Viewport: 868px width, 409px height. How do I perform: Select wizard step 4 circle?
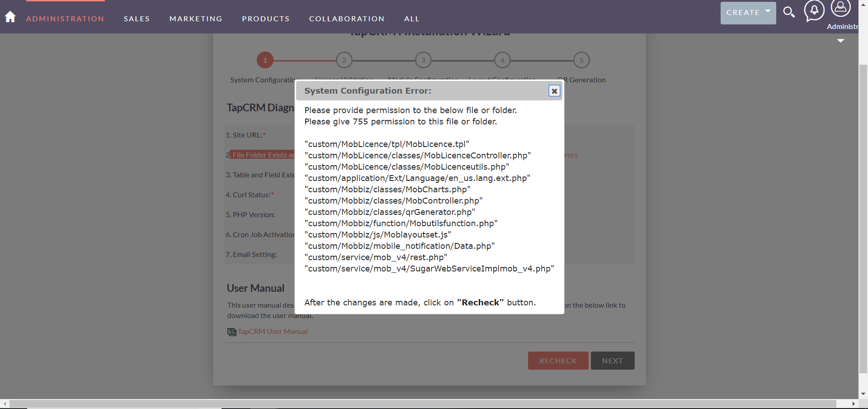pos(502,60)
